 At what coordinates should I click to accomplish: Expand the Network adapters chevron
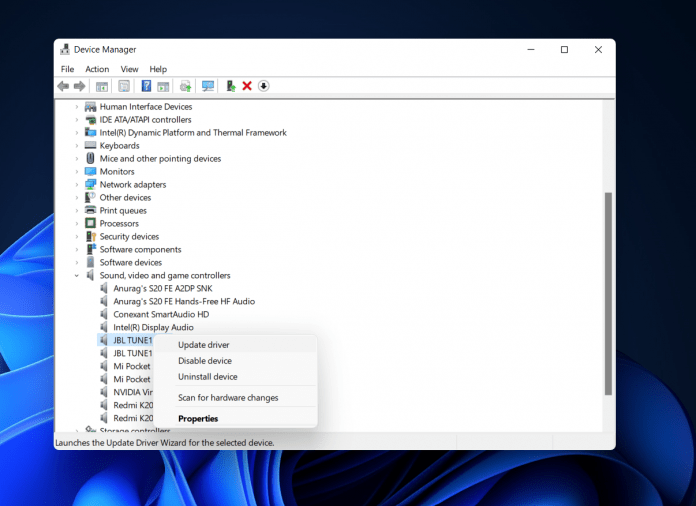[77, 184]
